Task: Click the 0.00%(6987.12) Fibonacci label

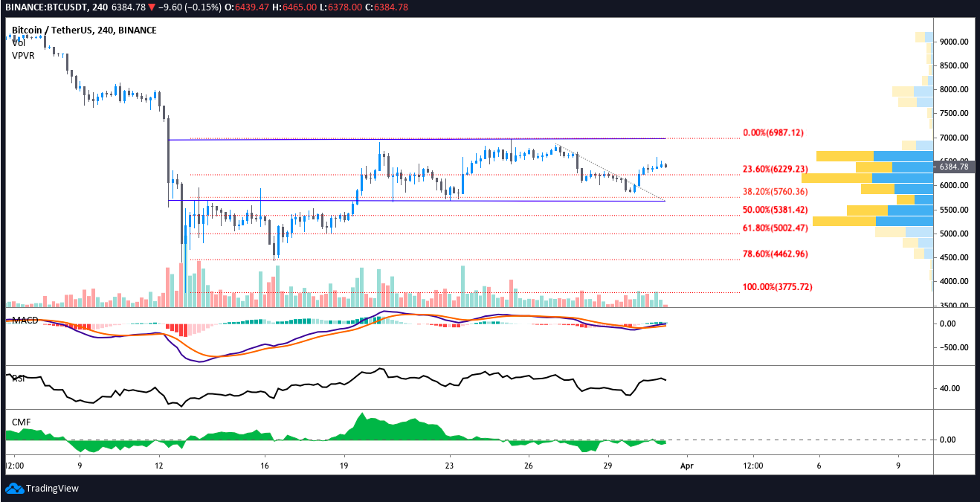Action: click(773, 133)
